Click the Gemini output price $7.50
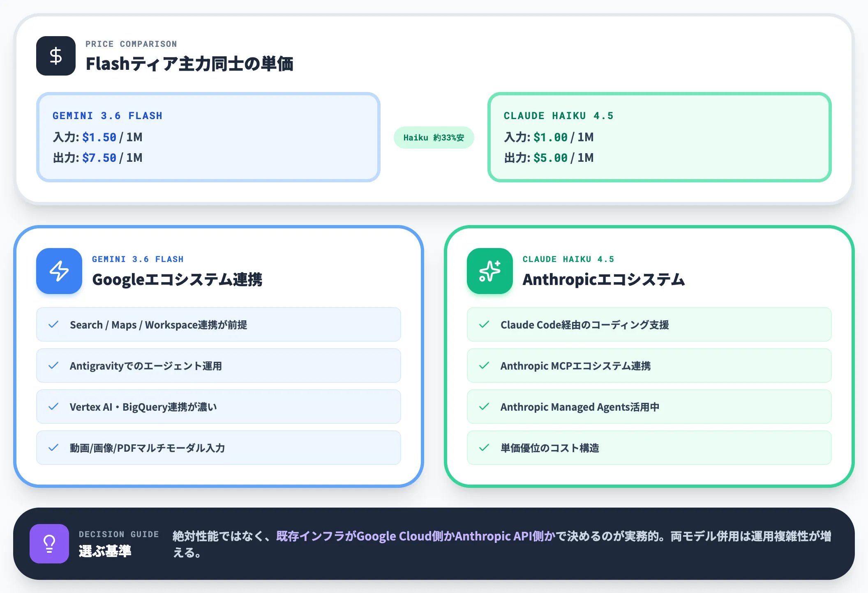868x593 pixels. [x=99, y=158]
